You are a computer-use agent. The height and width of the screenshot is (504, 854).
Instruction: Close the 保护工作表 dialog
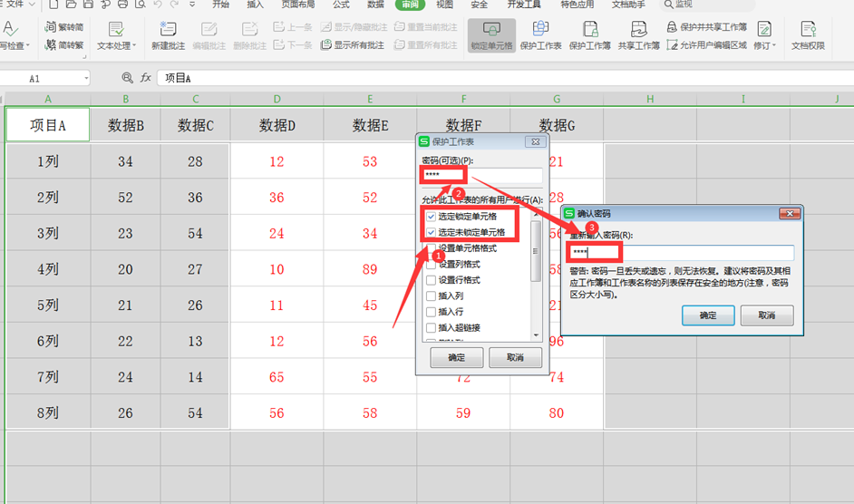coord(536,141)
